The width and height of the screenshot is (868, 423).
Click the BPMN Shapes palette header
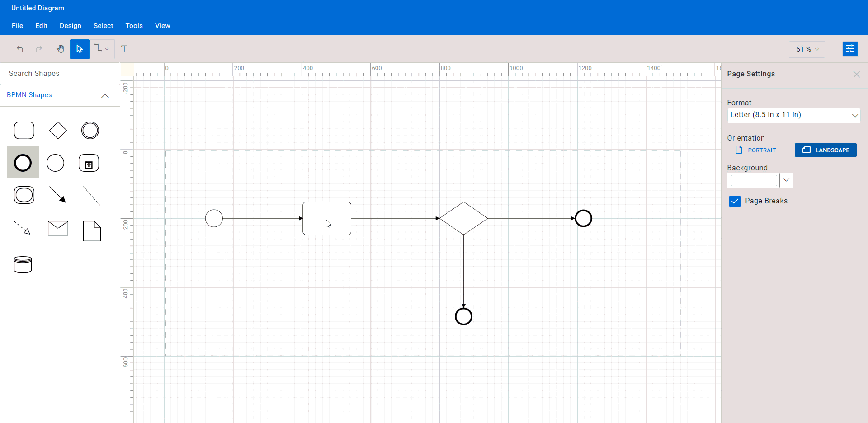[x=60, y=95]
